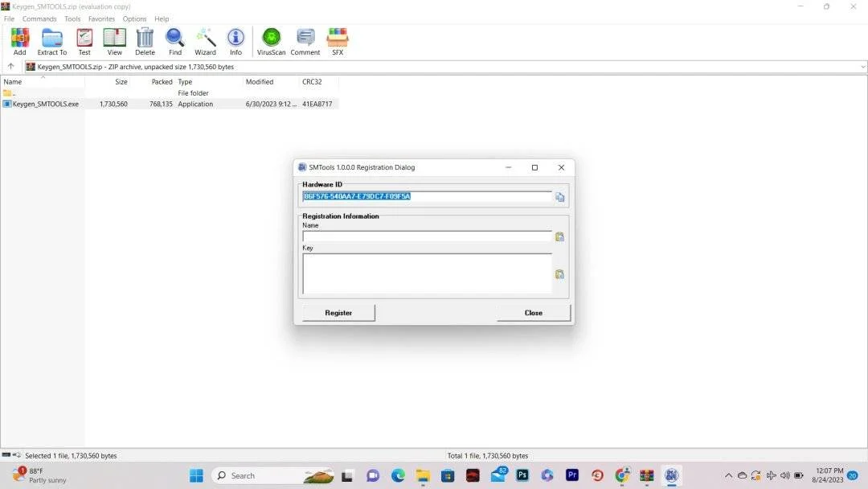Screen dimensions: 868x489
Task: Copy Hardware ID with copy icon
Action: pyautogui.click(x=559, y=197)
